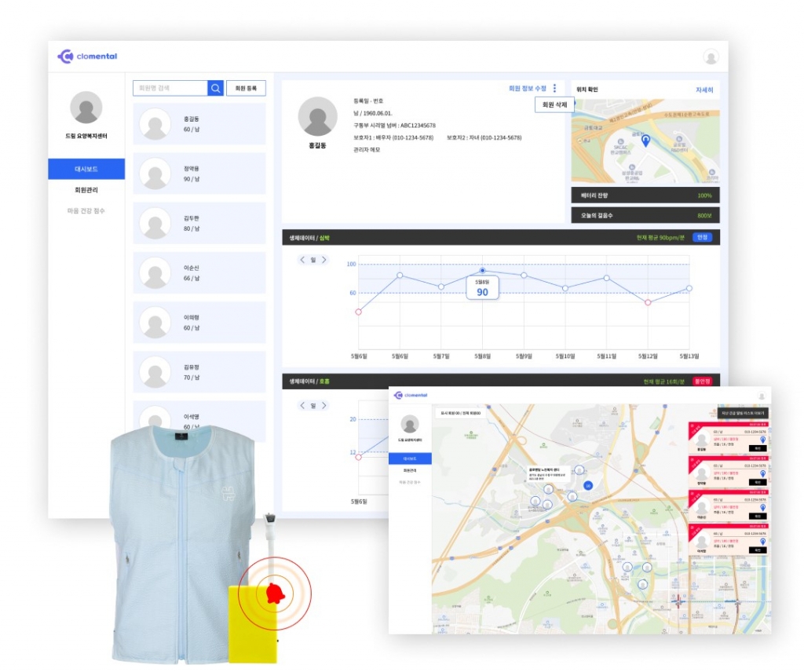Click 정약용's avatar in the member list
804x672 pixels.
[x=155, y=173]
